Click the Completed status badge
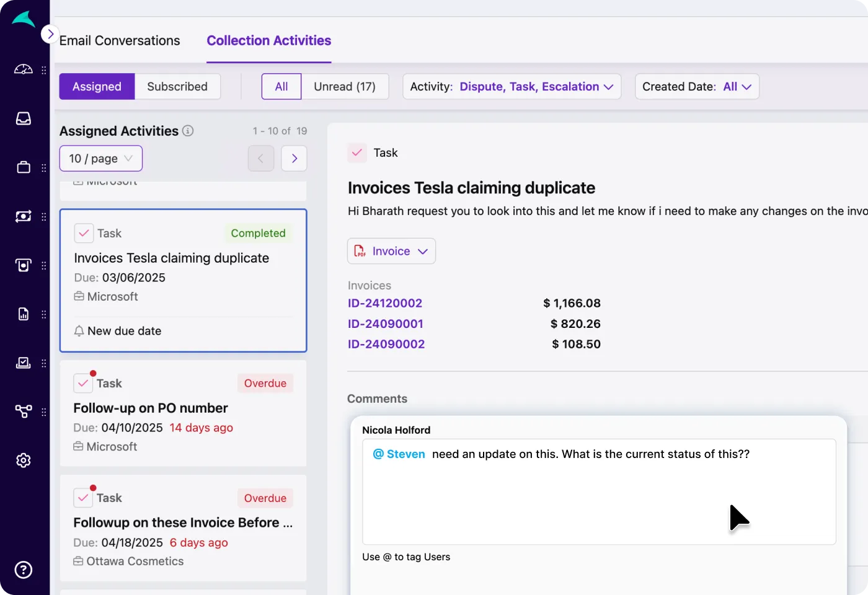 tap(258, 234)
